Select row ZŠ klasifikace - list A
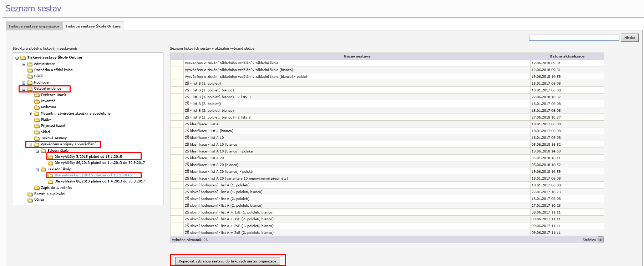This screenshot has height=266, width=644. [387, 124]
